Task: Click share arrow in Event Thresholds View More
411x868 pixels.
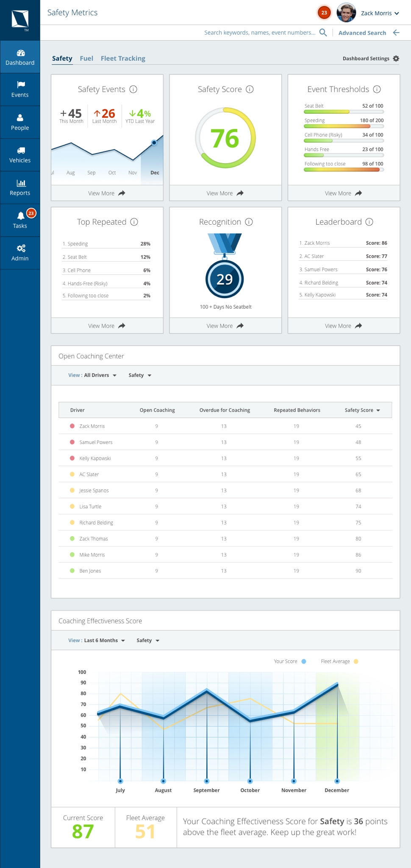Action: tap(358, 193)
